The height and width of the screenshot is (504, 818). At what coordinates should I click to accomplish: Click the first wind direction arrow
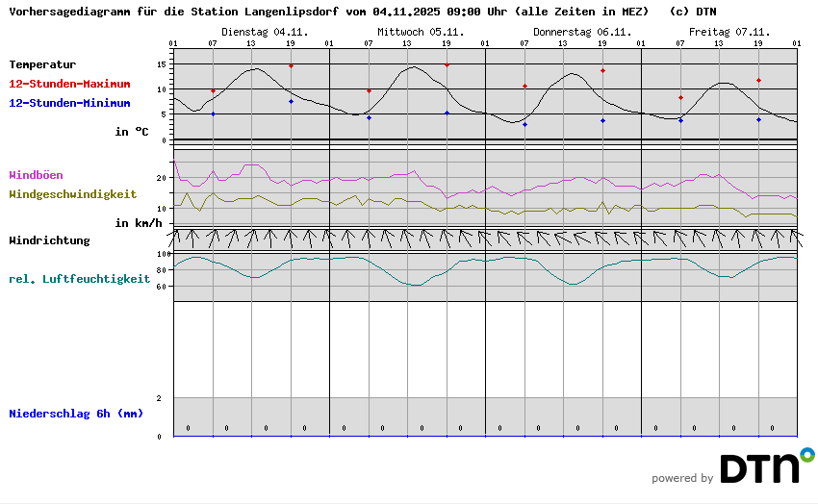pyautogui.click(x=174, y=237)
